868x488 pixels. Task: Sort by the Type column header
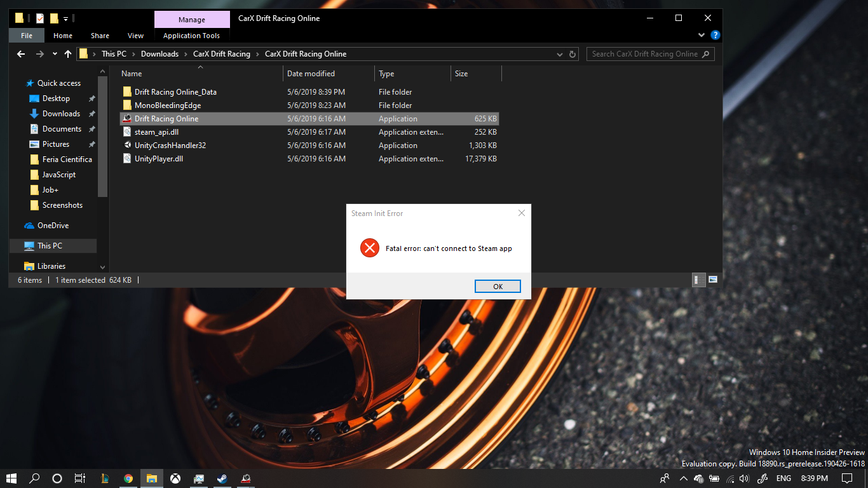click(412, 74)
